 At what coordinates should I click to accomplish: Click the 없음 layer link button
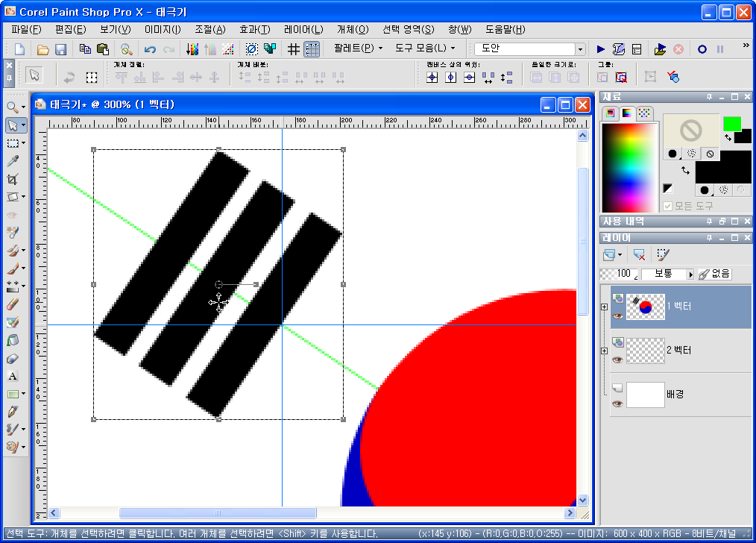716,274
